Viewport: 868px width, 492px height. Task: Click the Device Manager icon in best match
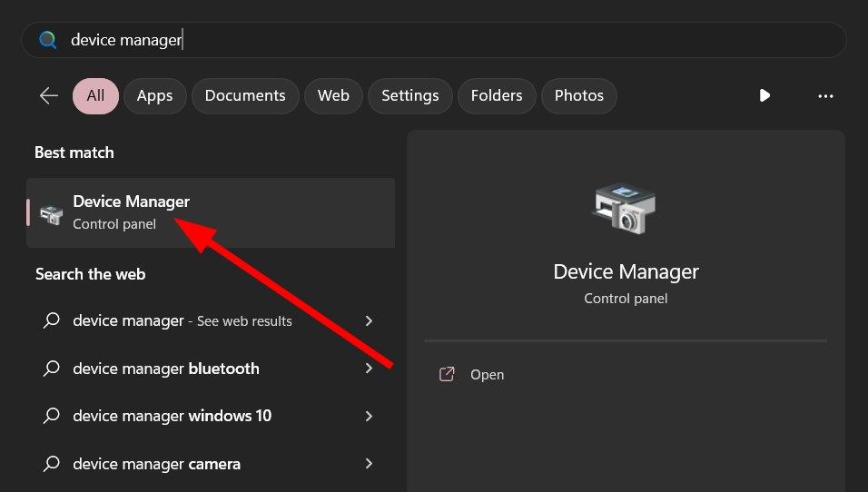52,215
